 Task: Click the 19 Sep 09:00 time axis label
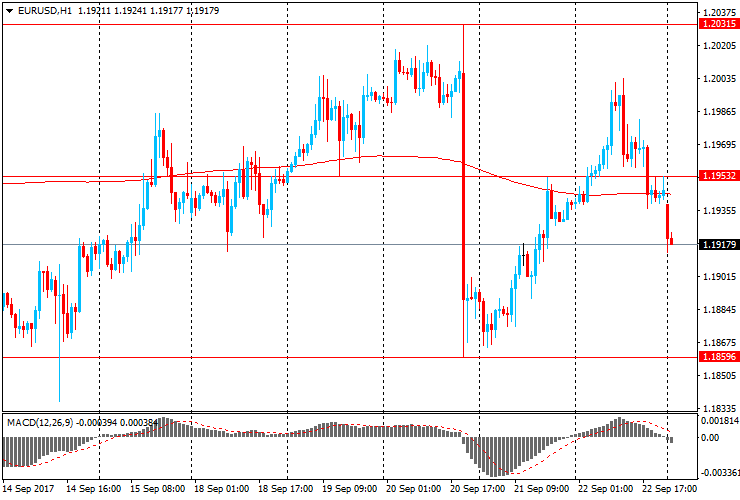[x=349, y=489]
